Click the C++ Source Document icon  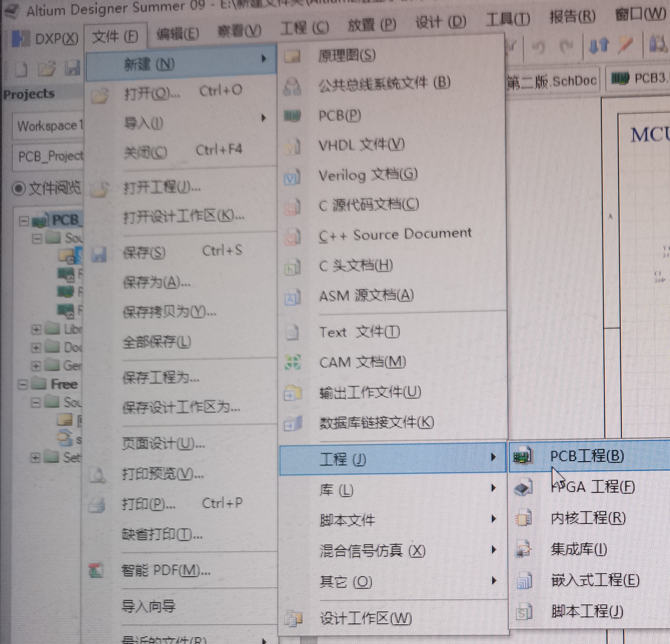coord(293,237)
